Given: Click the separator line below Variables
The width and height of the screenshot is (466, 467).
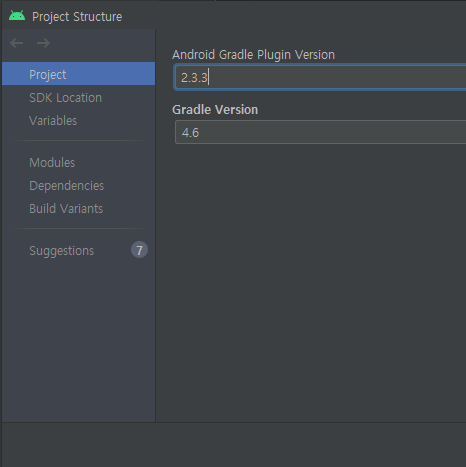Looking at the screenshot, I should [x=79, y=141].
